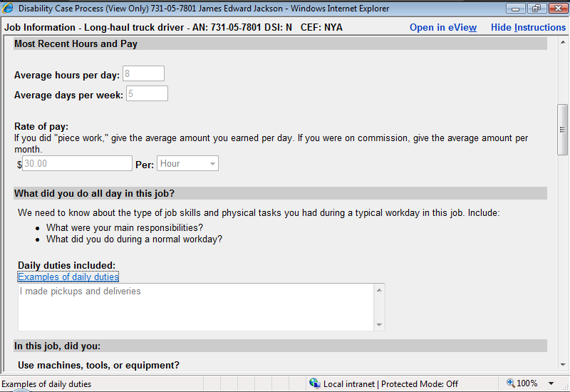Click the Hide Instructions link
Screen dimensions: 570x392
point(528,28)
